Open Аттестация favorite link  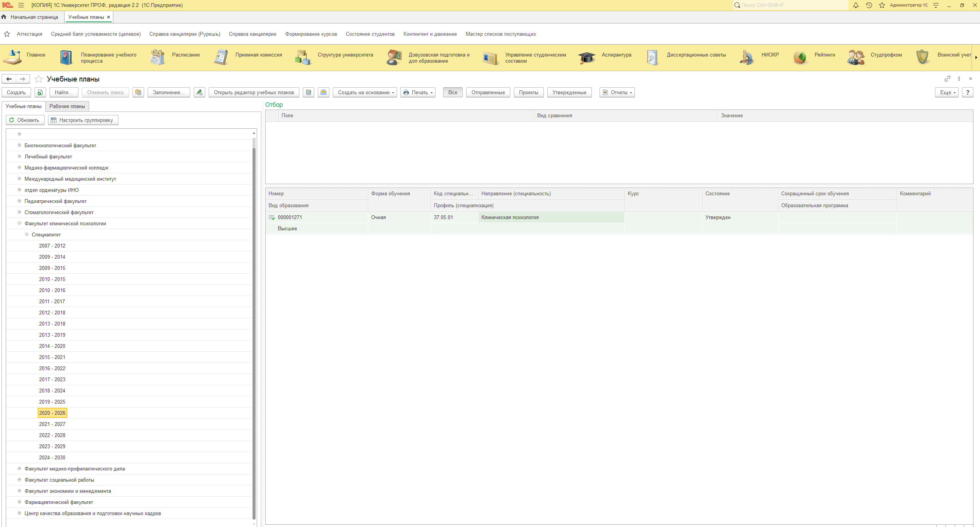point(30,34)
